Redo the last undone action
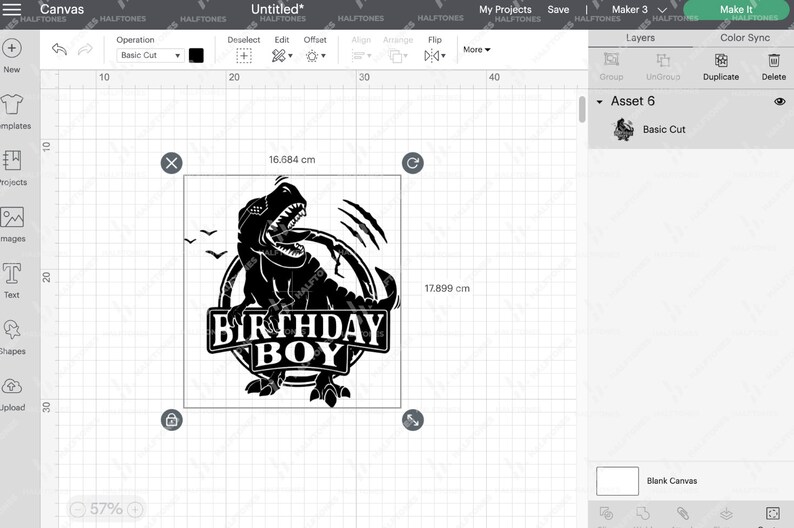Screen dimensions: 794x528 (85, 49)
